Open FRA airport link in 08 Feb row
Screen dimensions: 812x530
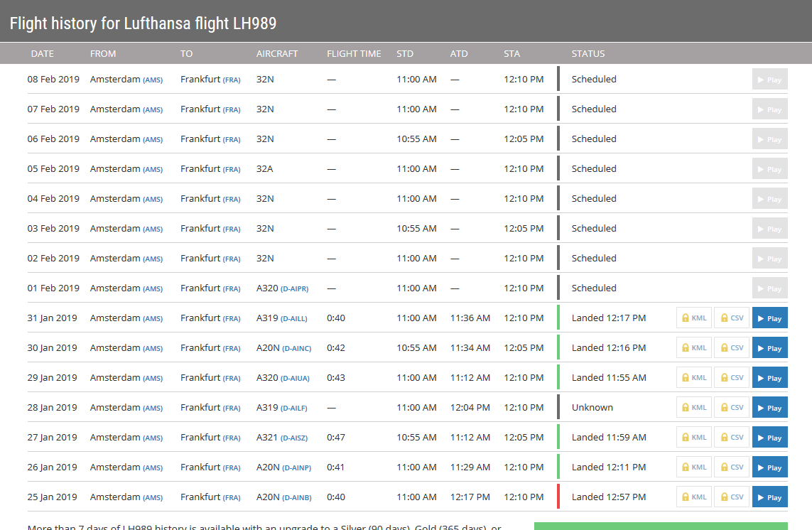(x=232, y=80)
